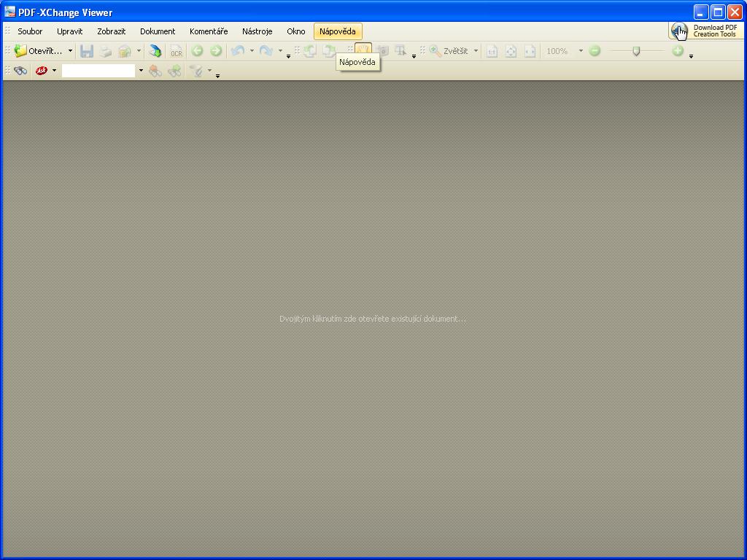This screenshot has height=560, width=747.
Task: Maximize the PDF-XChange Viewer window
Action: coord(718,12)
